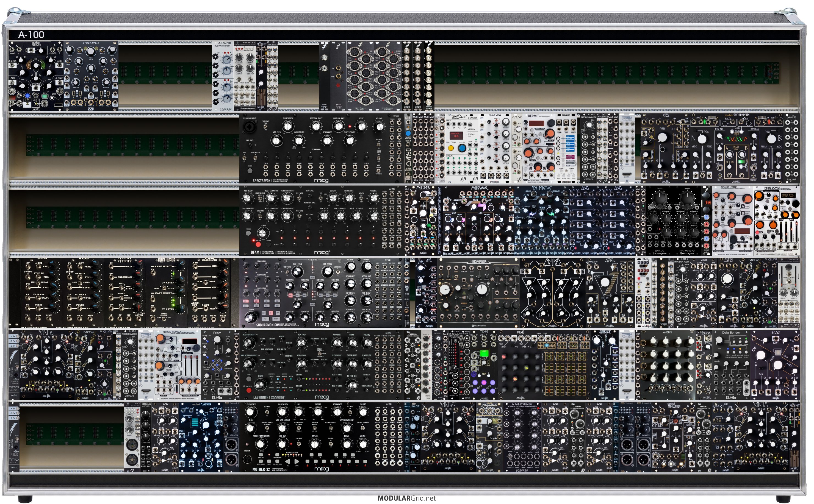
Task: Open the A-133 POL Dual VC Polarizer
Action: (223, 76)
